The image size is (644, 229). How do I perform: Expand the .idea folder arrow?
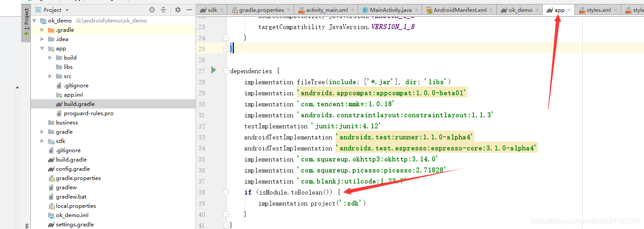tap(42, 39)
